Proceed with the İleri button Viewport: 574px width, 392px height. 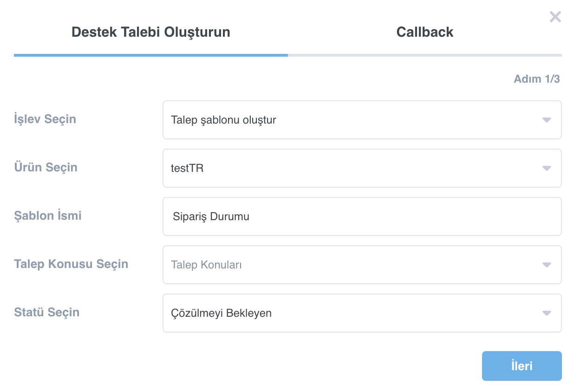pyautogui.click(x=522, y=366)
